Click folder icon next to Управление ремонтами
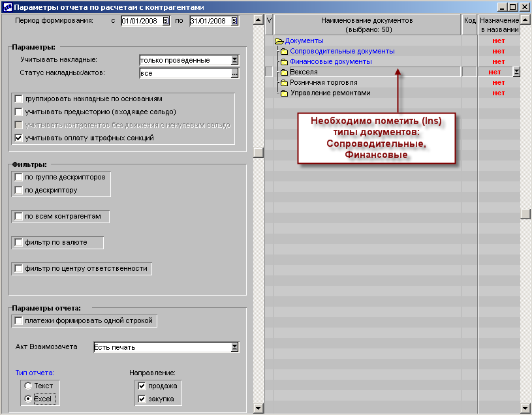This screenshot has height=415, width=532. (x=285, y=93)
